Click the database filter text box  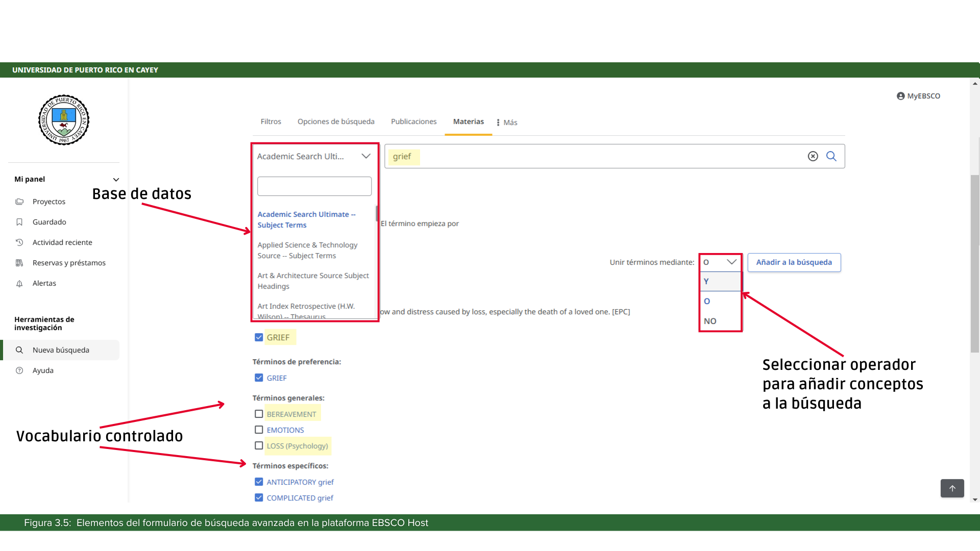(314, 186)
